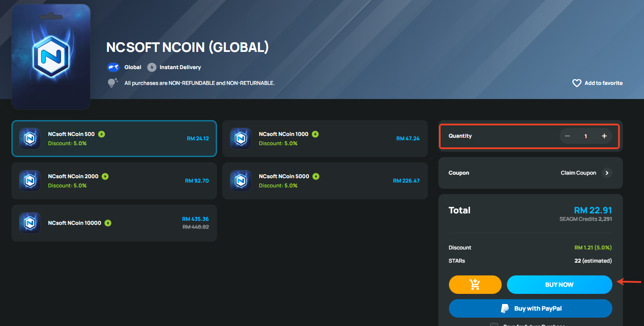644x326 pixels.
Task: Click the RM 226.47 price
Action: click(406, 181)
